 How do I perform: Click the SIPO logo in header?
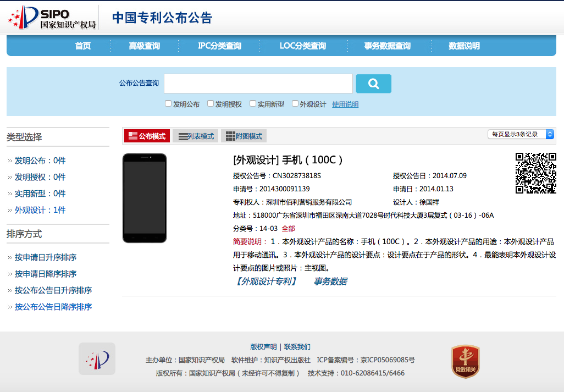pos(52,18)
